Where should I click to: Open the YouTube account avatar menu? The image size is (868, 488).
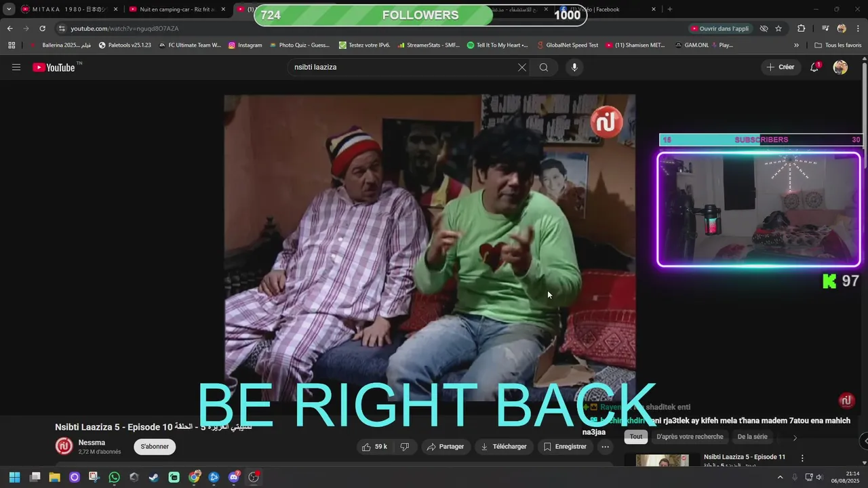[x=840, y=67]
